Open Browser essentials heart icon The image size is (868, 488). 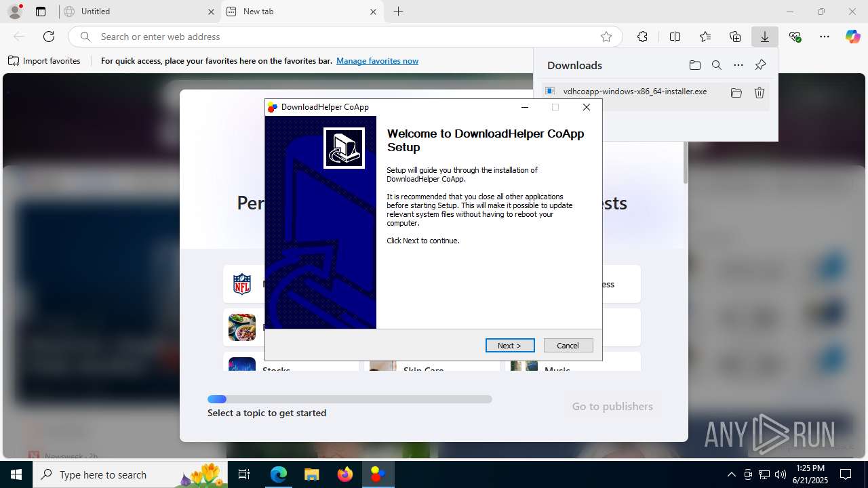point(795,37)
